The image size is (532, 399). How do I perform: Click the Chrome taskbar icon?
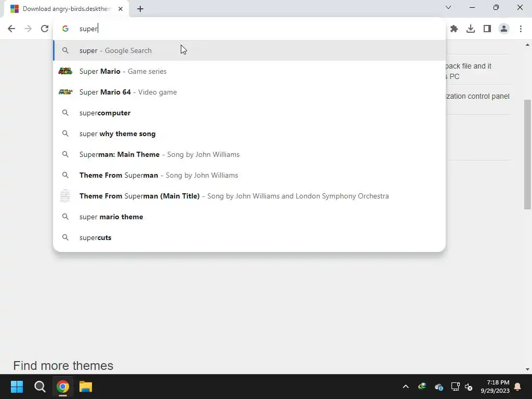pos(63,387)
